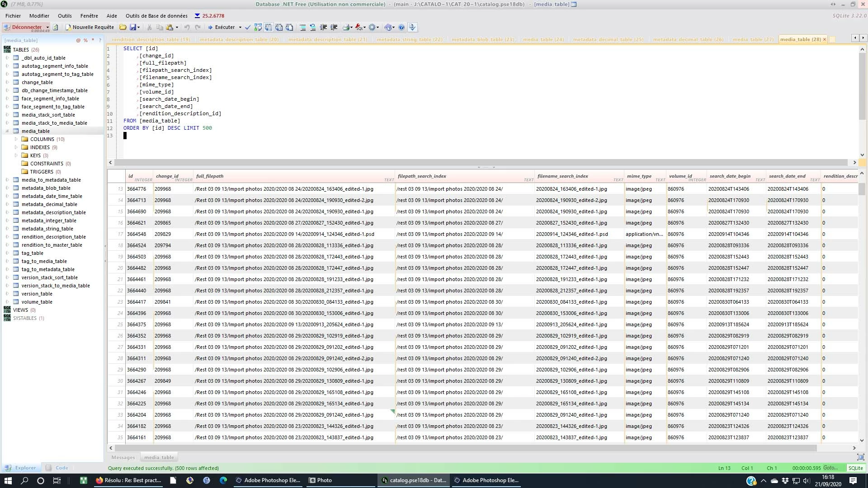
Task: Open the Exécuter dropdown arrow
Action: 240,27
